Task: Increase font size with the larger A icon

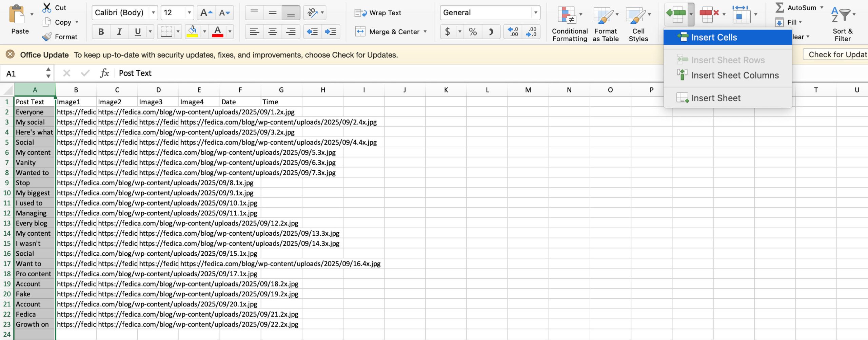Action: (x=206, y=13)
